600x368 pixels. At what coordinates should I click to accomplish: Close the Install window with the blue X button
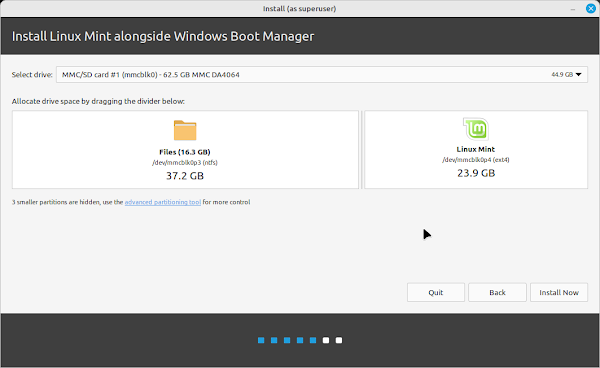pyautogui.click(x=591, y=8)
